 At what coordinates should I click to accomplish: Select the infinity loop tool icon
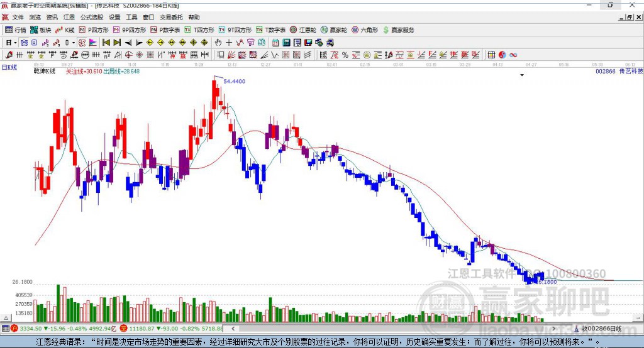point(513,55)
